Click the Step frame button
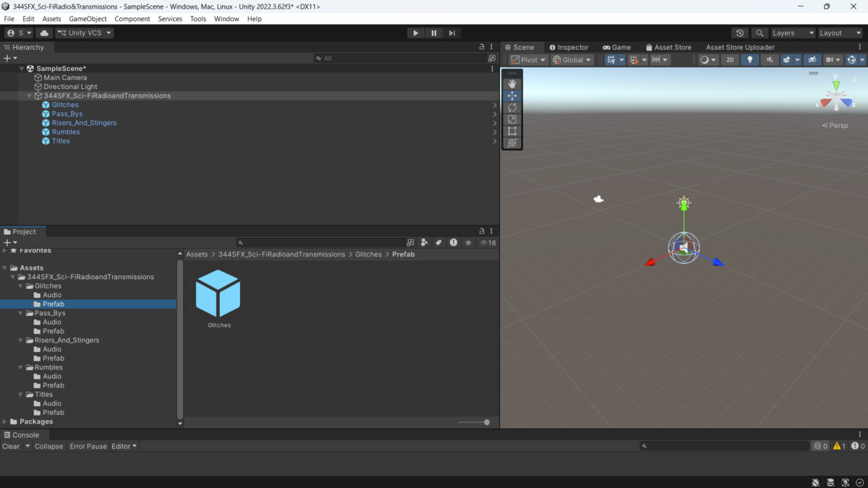868x488 pixels. pos(452,33)
